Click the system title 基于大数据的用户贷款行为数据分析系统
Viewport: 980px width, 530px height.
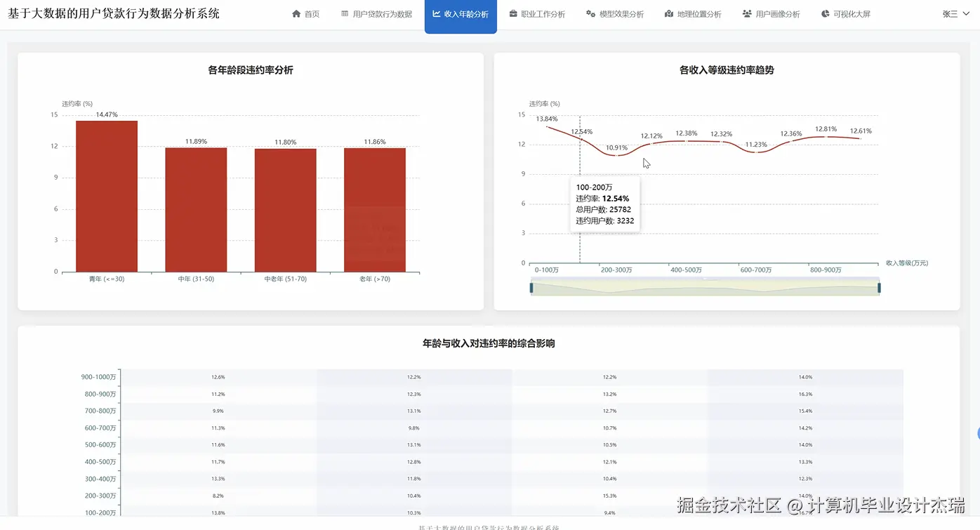point(114,13)
